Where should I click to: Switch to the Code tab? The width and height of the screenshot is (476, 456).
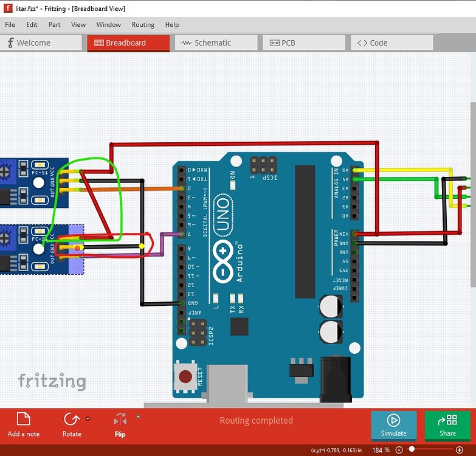point(391,43)
